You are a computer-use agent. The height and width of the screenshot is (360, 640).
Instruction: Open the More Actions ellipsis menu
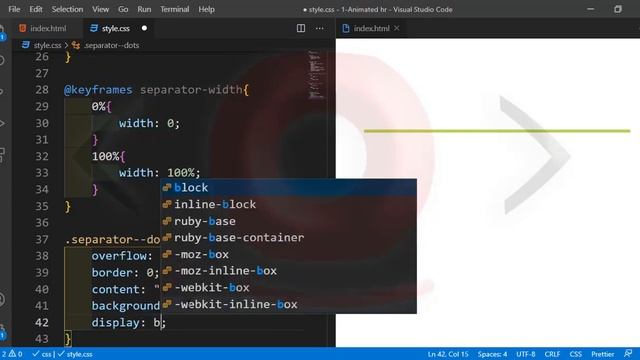tap(320, 28)
